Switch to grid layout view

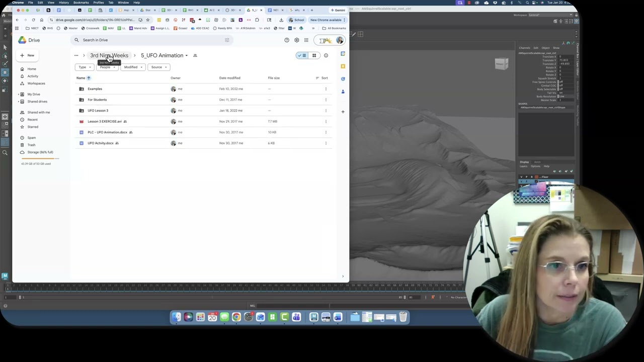(x=314, y=55)
